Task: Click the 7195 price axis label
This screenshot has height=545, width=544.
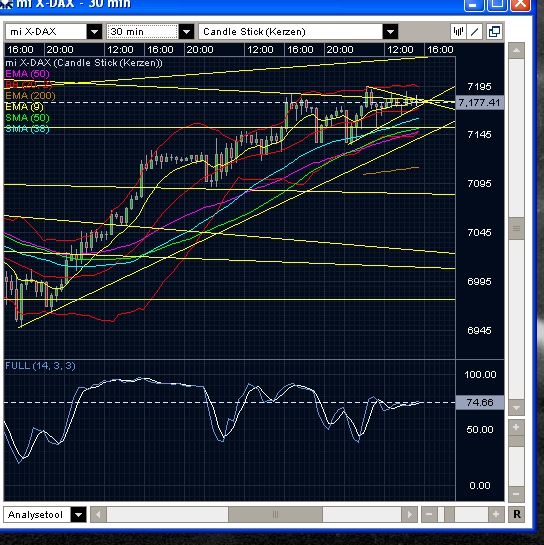Action: pyautogui.click(x=479, y=87)
